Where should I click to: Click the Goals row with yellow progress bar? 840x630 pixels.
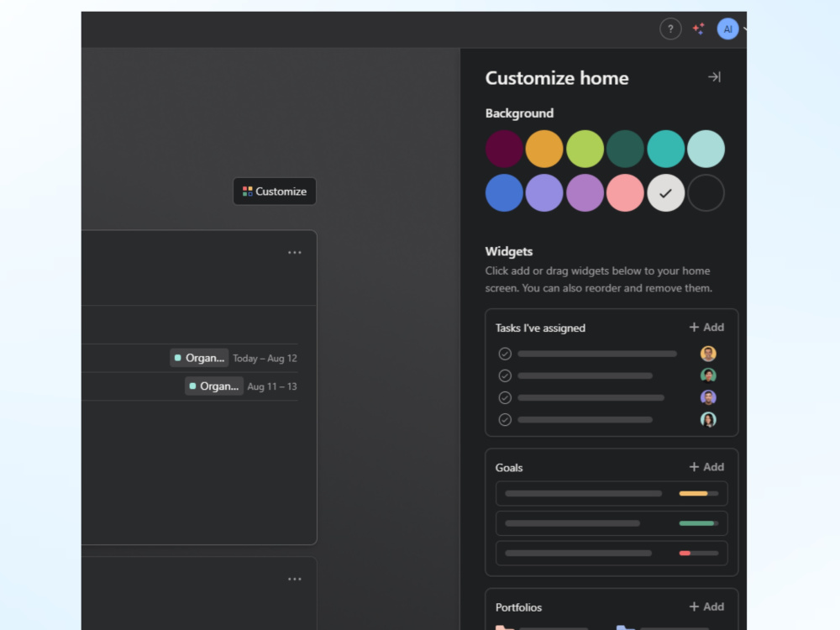click(612, 493)
